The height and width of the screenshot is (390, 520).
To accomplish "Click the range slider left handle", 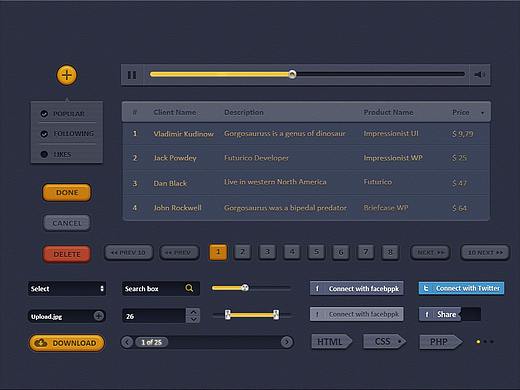I will pyautogui.click(x=228, y=314).
